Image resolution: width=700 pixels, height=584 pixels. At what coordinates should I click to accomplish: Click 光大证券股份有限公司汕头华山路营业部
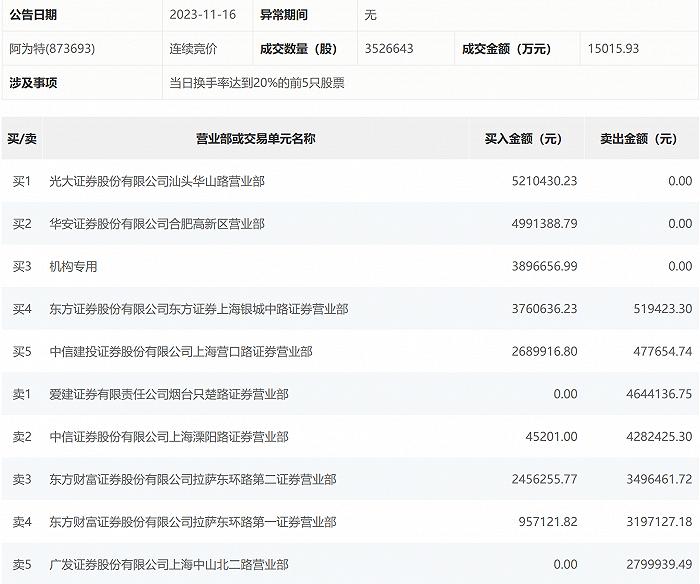click(157, 181)
